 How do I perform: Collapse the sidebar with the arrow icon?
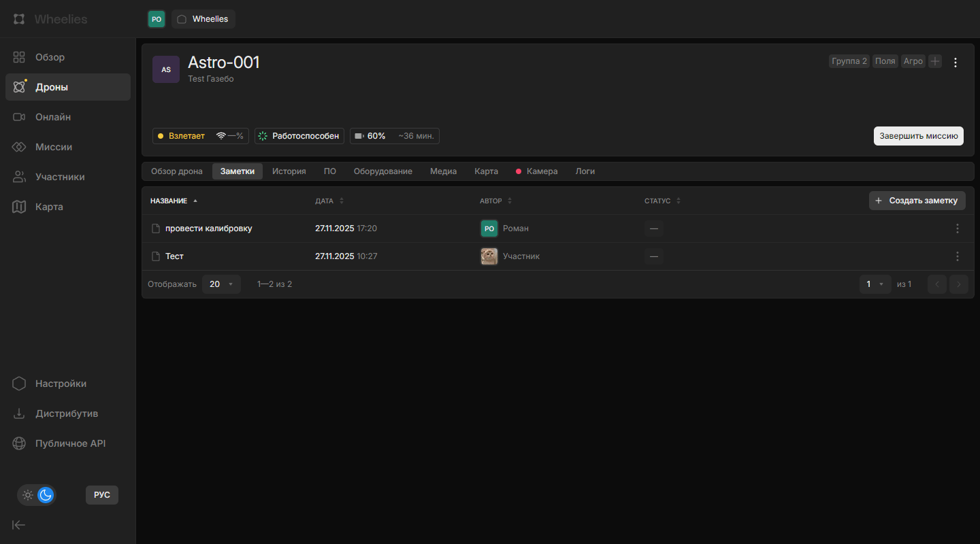(19, 524)
